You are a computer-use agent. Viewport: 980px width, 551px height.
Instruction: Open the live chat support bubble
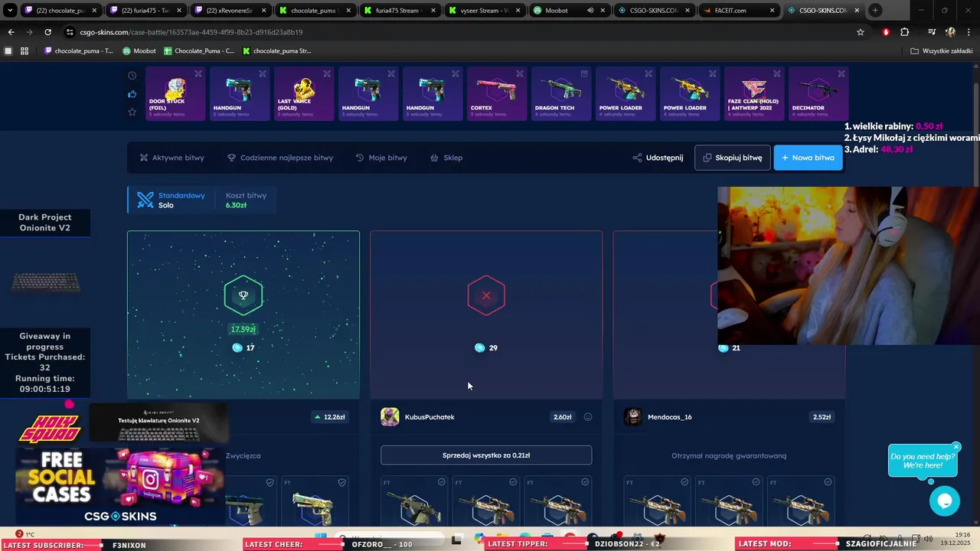click(944, 501)
